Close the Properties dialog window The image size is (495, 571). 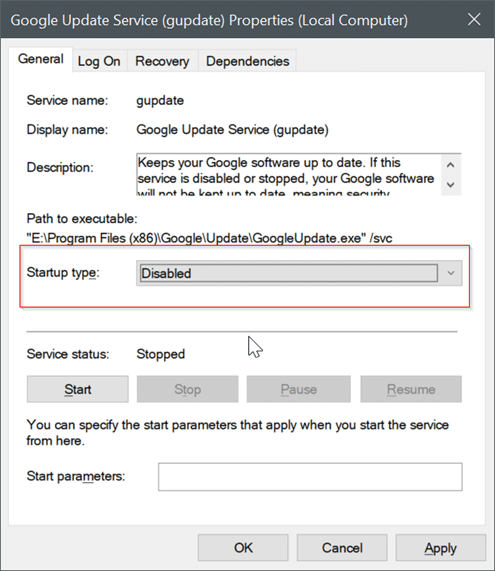click(474, 19)
